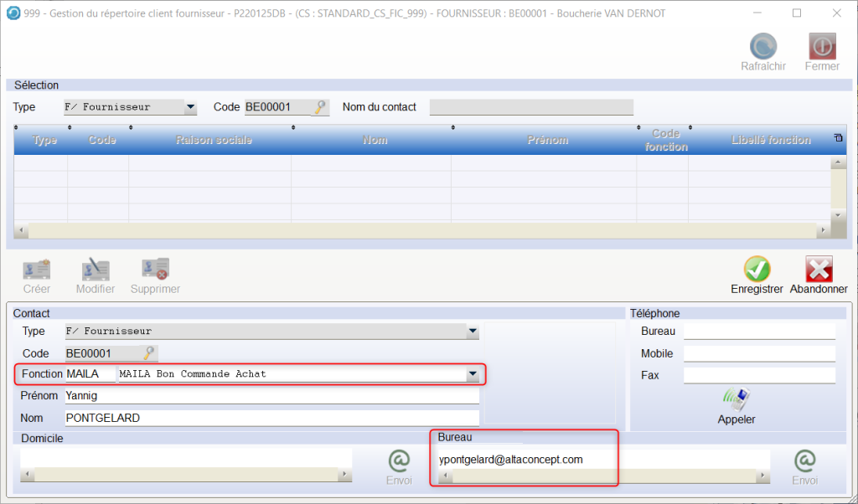Click the green Enregistrer checkmark icon
The width and height of the screenshot is (858, 504).
(x=757, y=269)
